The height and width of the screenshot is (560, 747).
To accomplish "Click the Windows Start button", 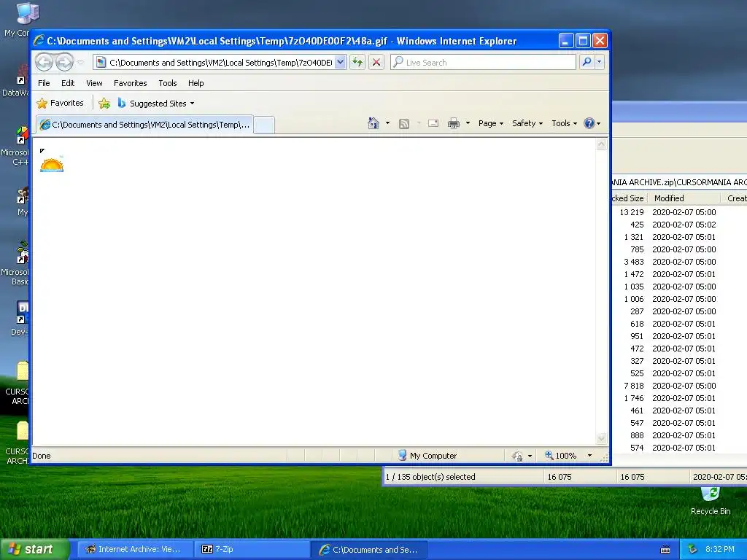I will [35, 549].
